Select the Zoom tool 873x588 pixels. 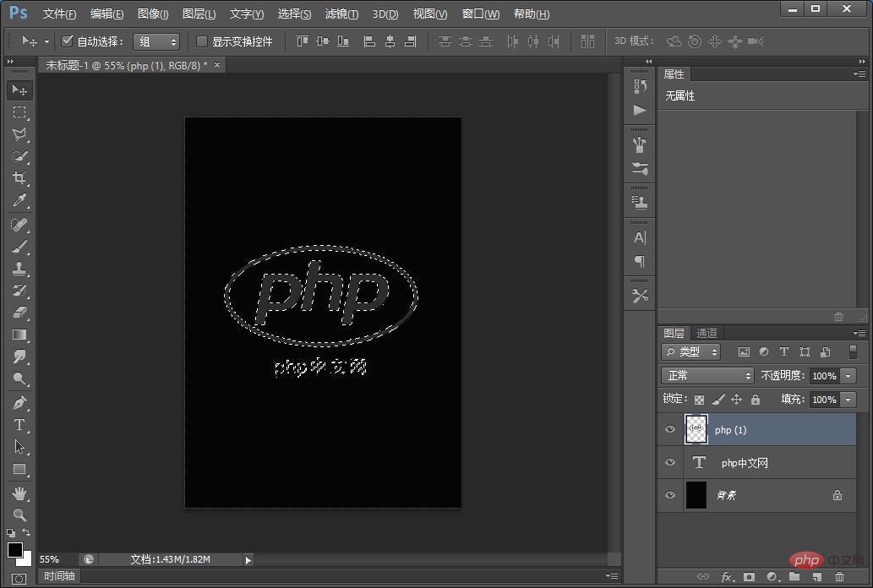tap(19, 515)
